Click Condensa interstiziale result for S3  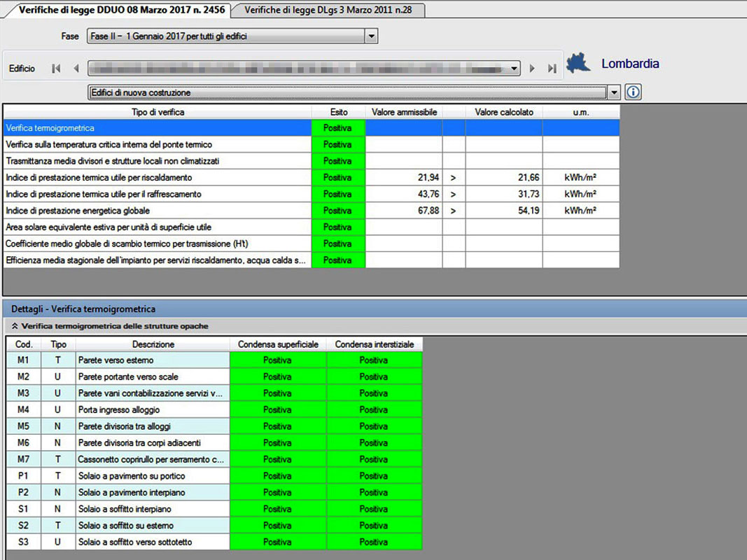coord(374,542)
